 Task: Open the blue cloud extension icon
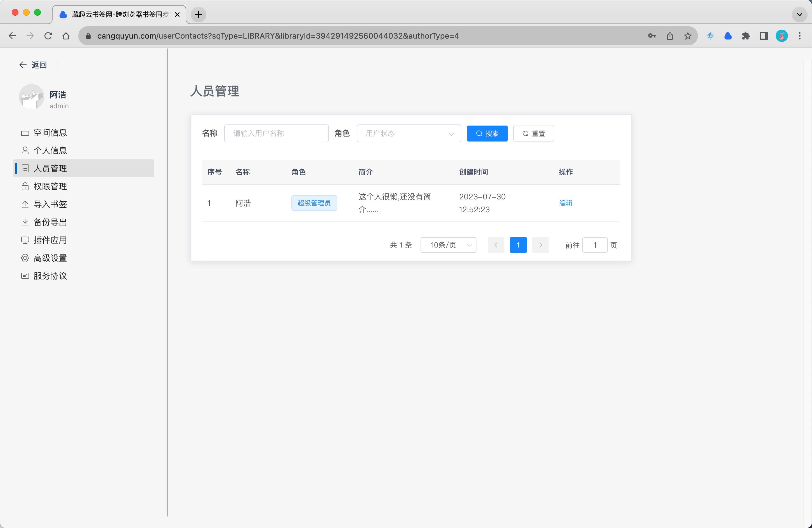(x=728, y=36)
